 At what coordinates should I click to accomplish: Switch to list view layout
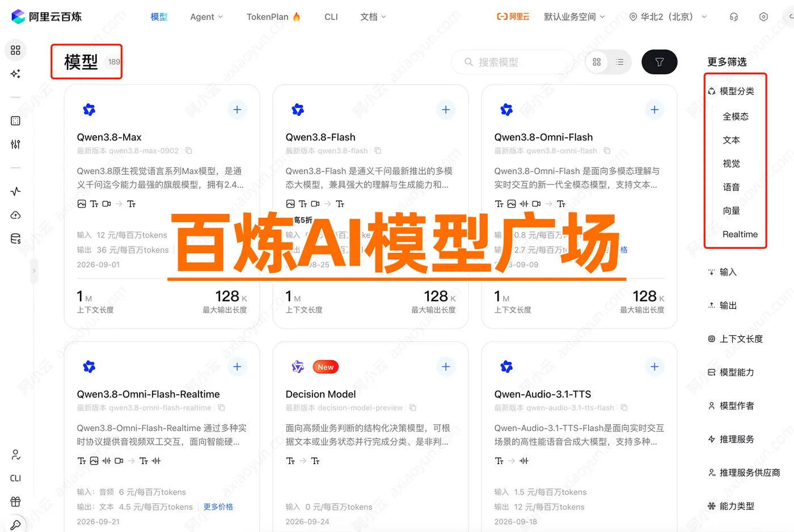coord(620,62)
